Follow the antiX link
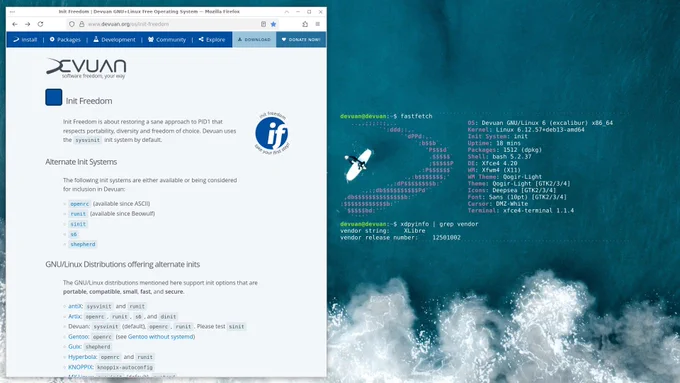Viewport: 680px width, 383px height. point(75,306)
